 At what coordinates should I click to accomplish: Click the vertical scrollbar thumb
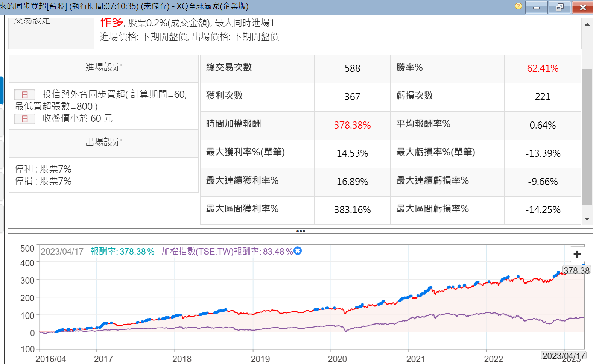pos(587,137)
